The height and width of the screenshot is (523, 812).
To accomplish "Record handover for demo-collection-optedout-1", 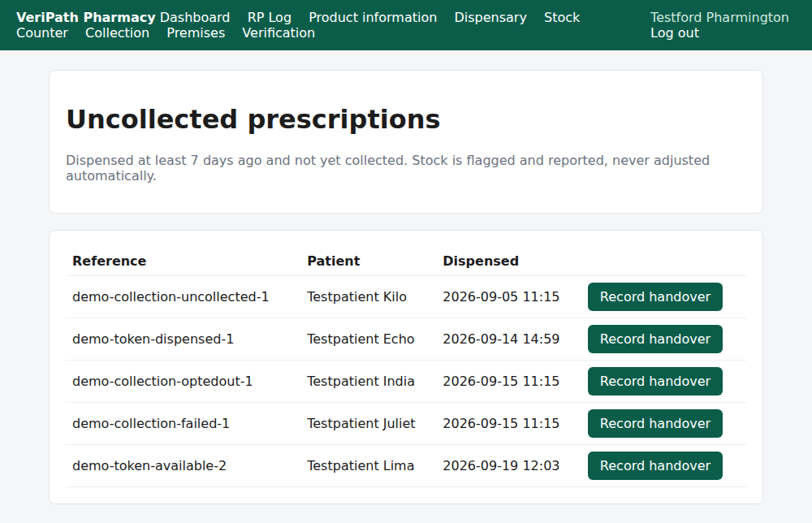I will [655, 381].
